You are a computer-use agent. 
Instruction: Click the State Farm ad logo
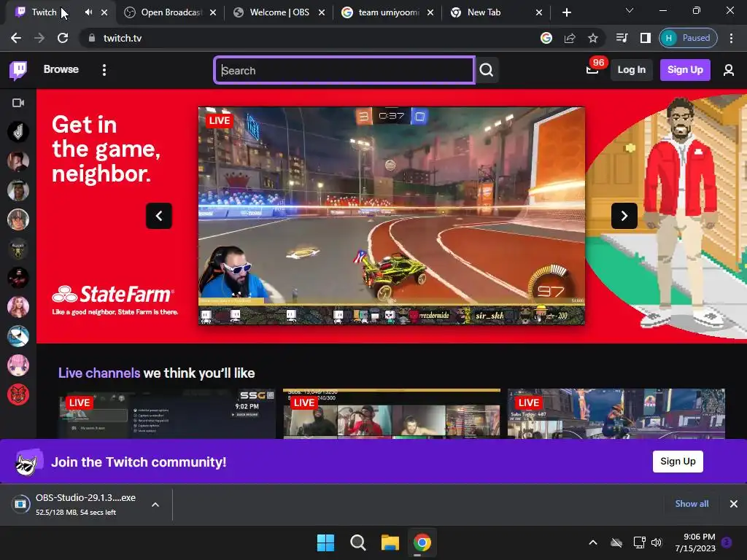point(113,295)
